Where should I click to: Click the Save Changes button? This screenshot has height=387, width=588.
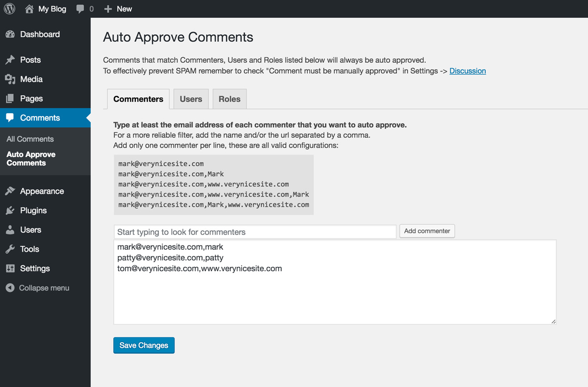[x=144, y=345]
